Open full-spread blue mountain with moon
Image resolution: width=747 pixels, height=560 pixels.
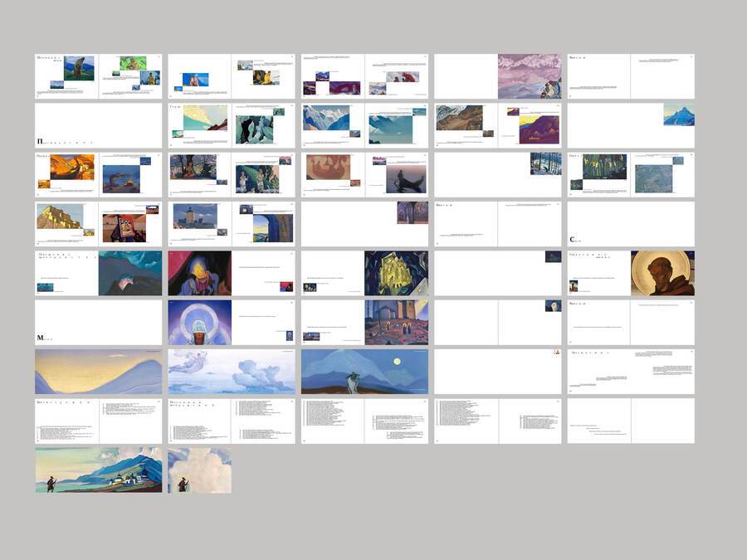click(364, 372)
